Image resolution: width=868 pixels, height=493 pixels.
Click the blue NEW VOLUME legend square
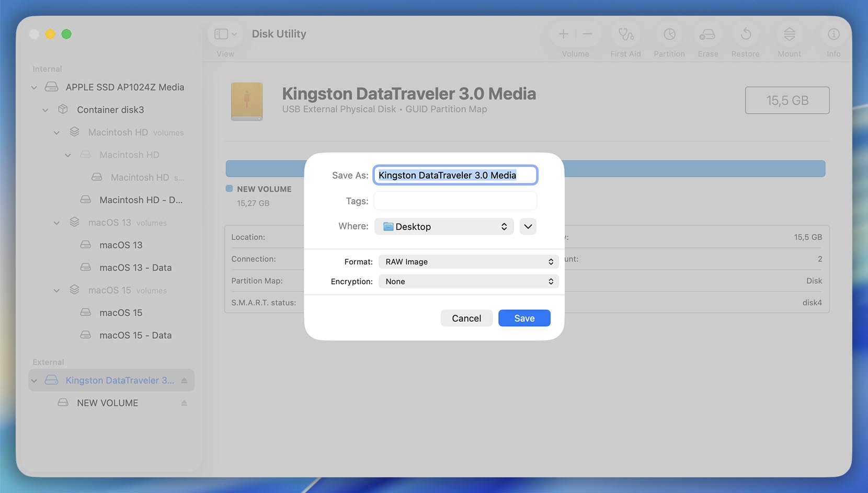229,189
